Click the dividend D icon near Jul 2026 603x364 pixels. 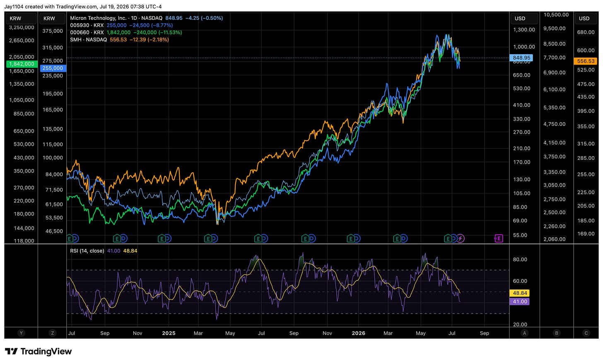(454, 239)
